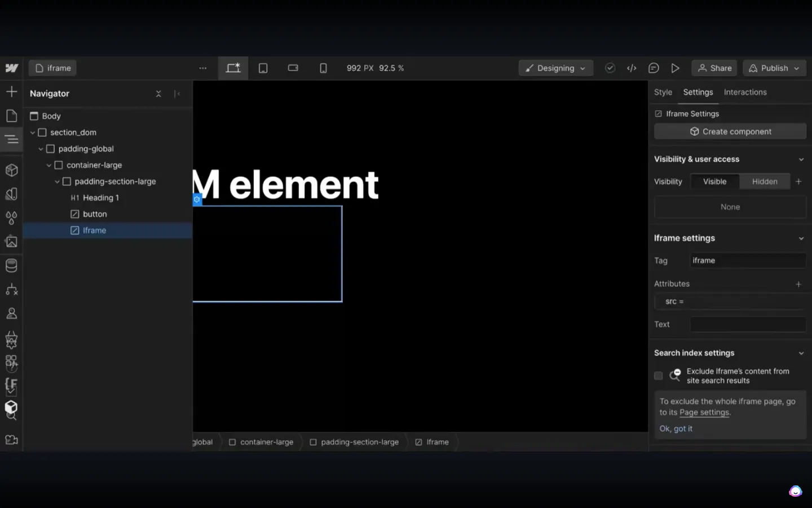This screenshot has width=812, height=508.
Task: Open the video tutorials camera icon
Action: pos(11,440)
